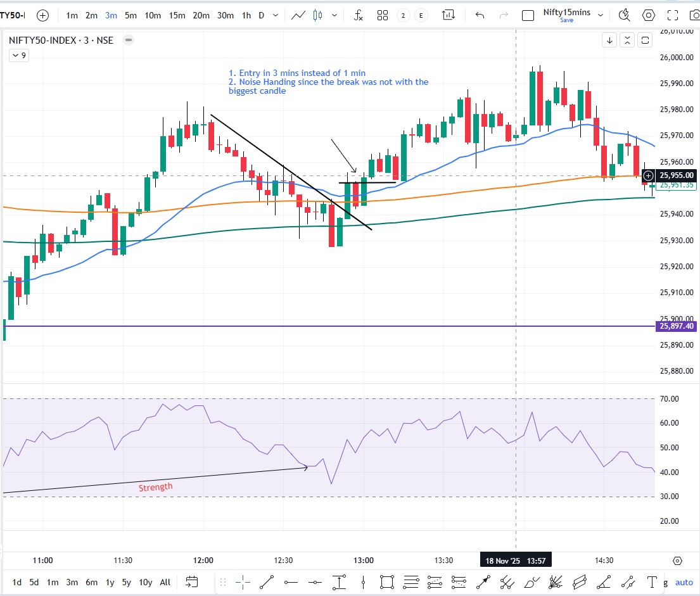This screenshot has height=596, width=700.
Task: Click Save under Nifty15mins layout
Action: [x=566, y=20]
